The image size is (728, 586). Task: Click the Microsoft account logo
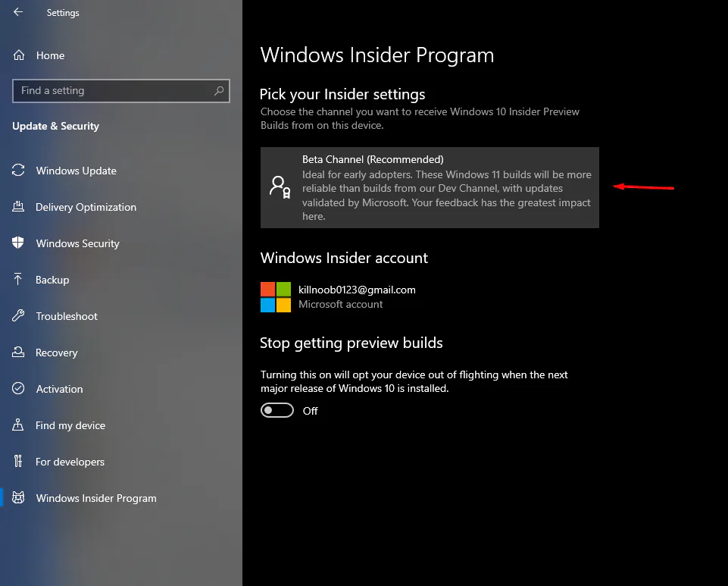276,297
